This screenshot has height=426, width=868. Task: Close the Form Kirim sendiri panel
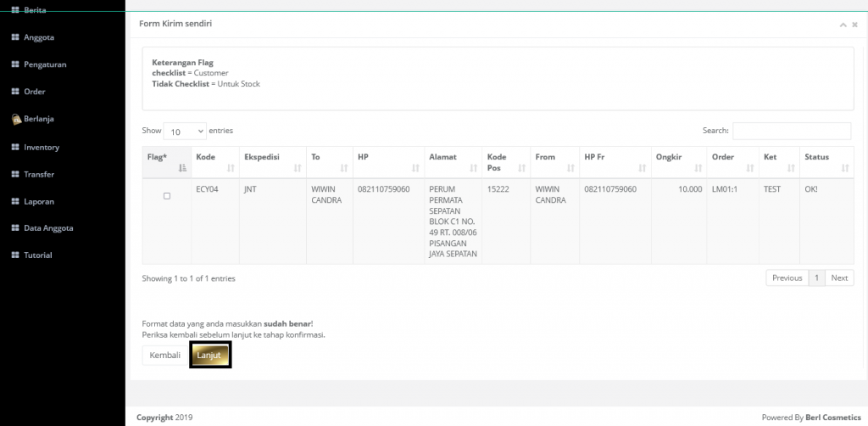(x=854, y=25)
